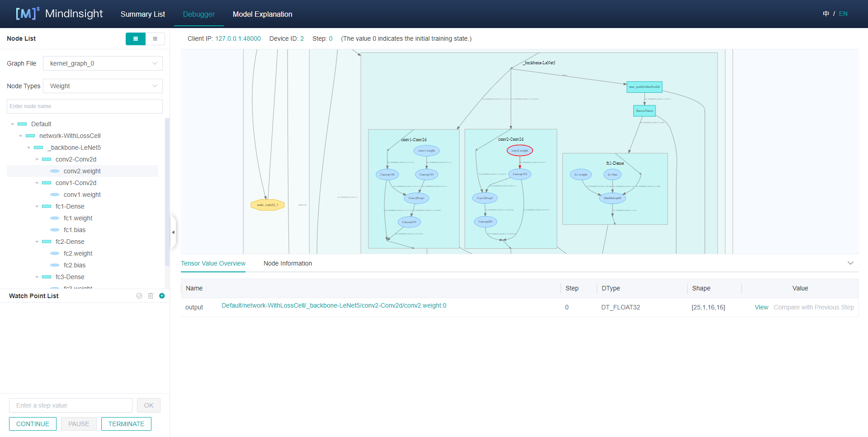Collapse the left panel with arrow handle

pos(173,232)
